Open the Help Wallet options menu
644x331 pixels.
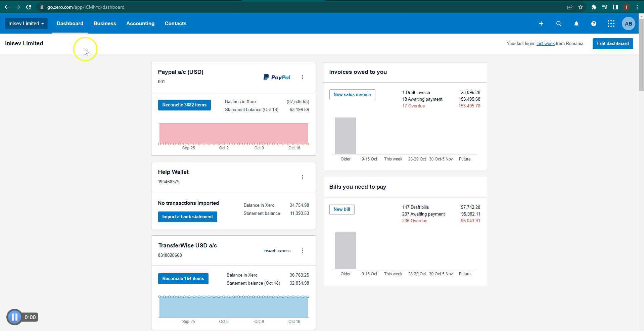coord(302,177)
